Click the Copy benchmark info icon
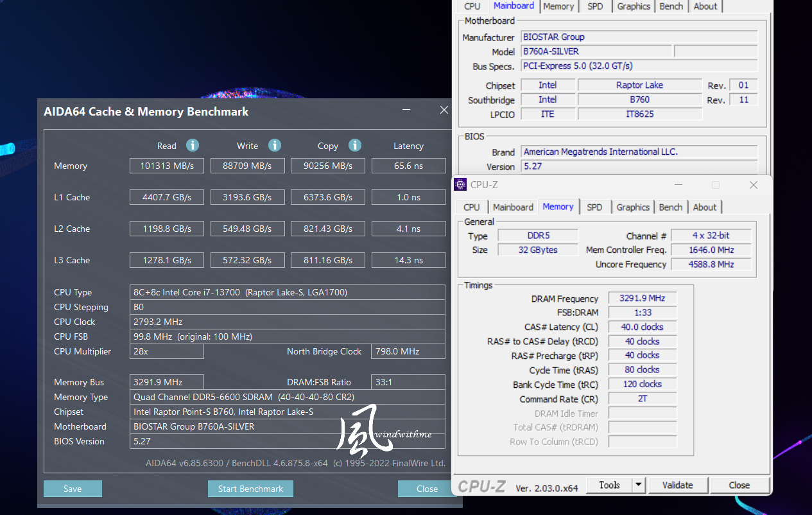812x515 pixels. (x=354, y=145)
